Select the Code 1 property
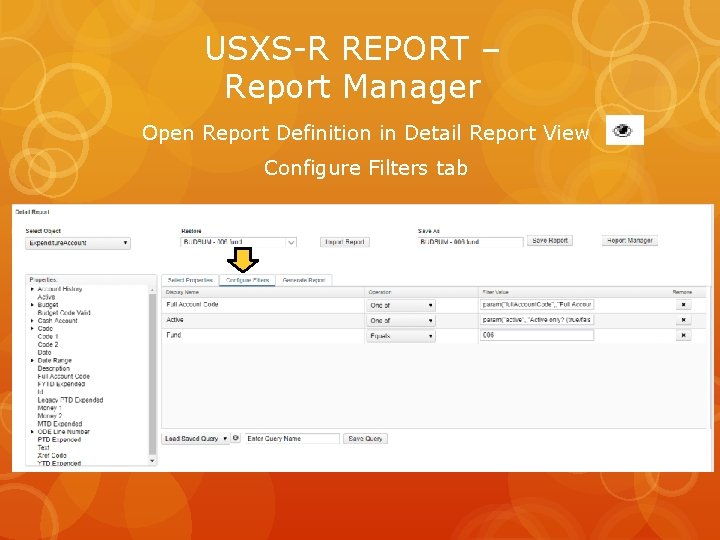 pyautogui.click(x=48, y=337)
